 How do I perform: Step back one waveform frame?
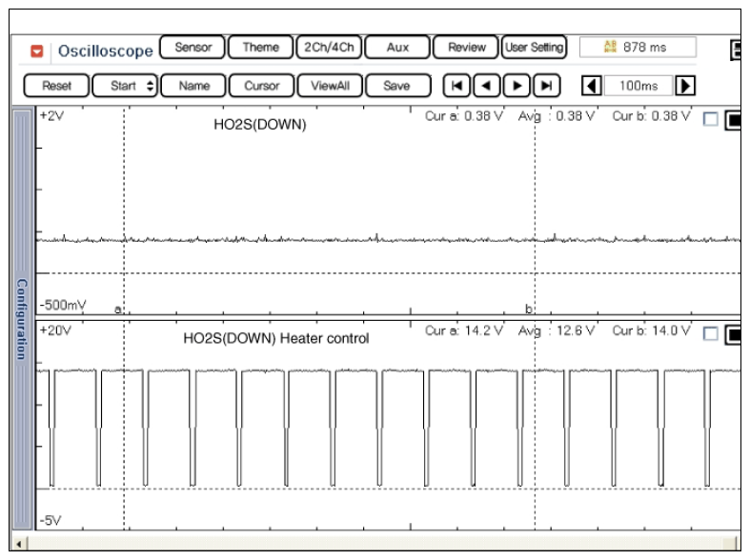pyautogui.click(x=486, y=86)
